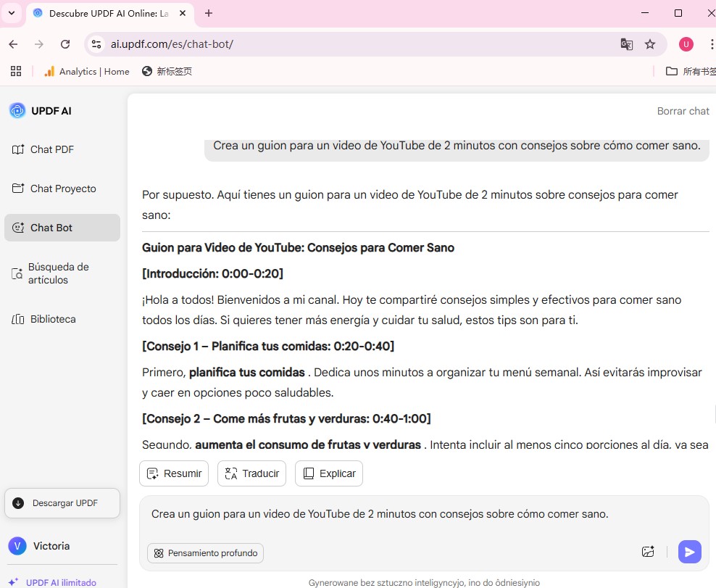Click the address bar URL
The height and width of the screenshot is (588, 716).
click(172, 44)
